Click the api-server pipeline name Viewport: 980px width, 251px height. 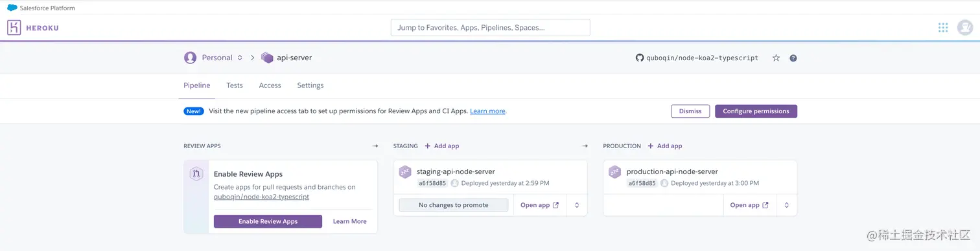[x=294, y=58]
